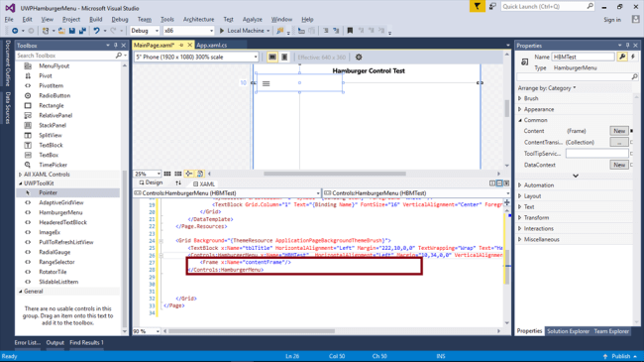The width and height of the screenshot is (644, 362).
Task: Click the feedback filter flag icon
Action: [x=478, y=7]
